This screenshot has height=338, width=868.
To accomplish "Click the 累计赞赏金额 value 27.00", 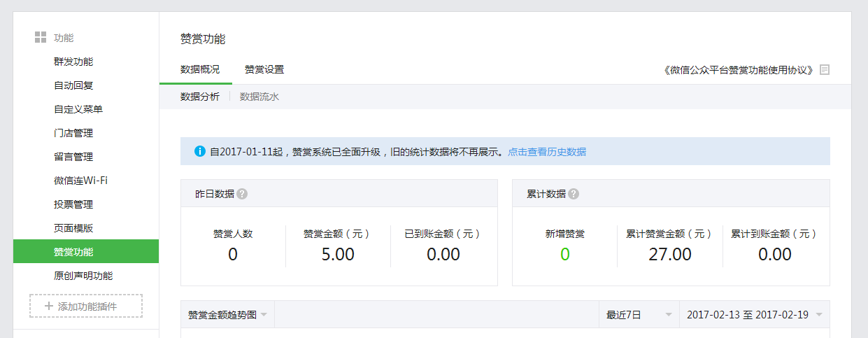I will pos(670,255).
